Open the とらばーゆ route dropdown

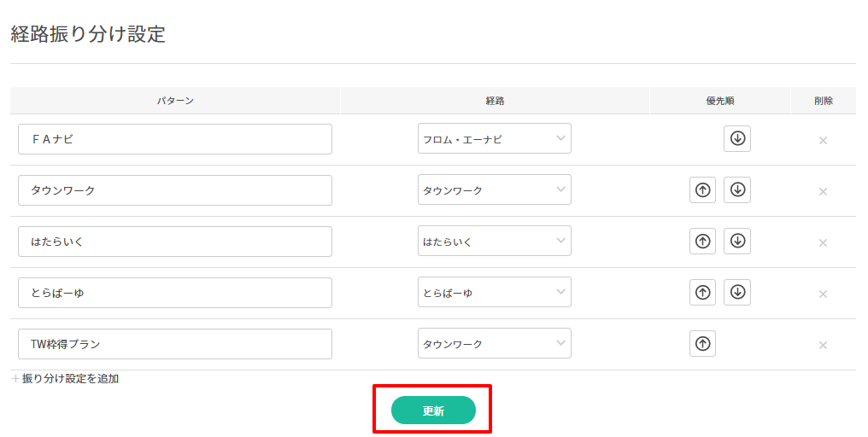pyautogui.click(x=494, y=293)
